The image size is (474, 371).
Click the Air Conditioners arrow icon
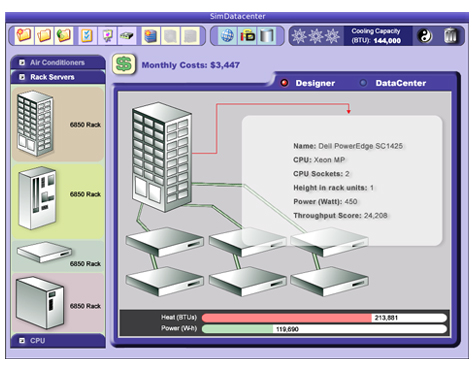(x=22, y=62)
